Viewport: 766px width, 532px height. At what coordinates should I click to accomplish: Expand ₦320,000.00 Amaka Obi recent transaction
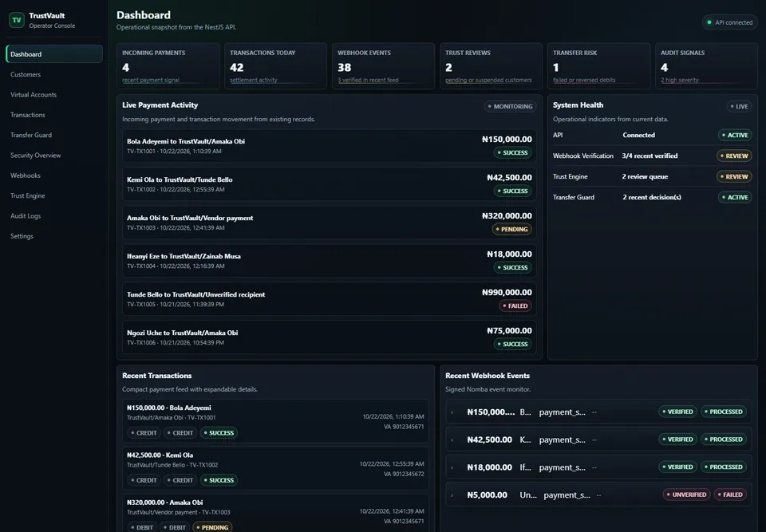tap(275, 514)
